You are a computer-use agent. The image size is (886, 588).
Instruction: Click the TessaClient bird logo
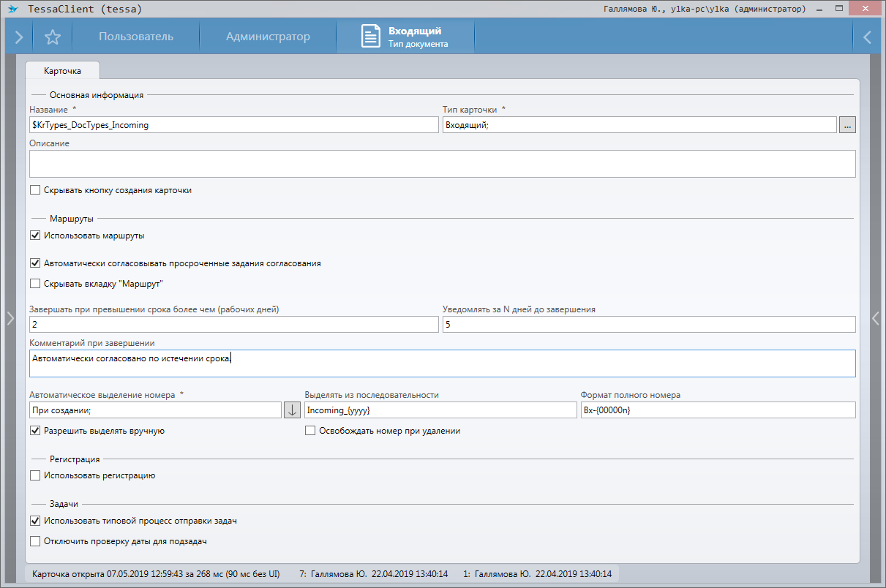(x=12, y=10)
